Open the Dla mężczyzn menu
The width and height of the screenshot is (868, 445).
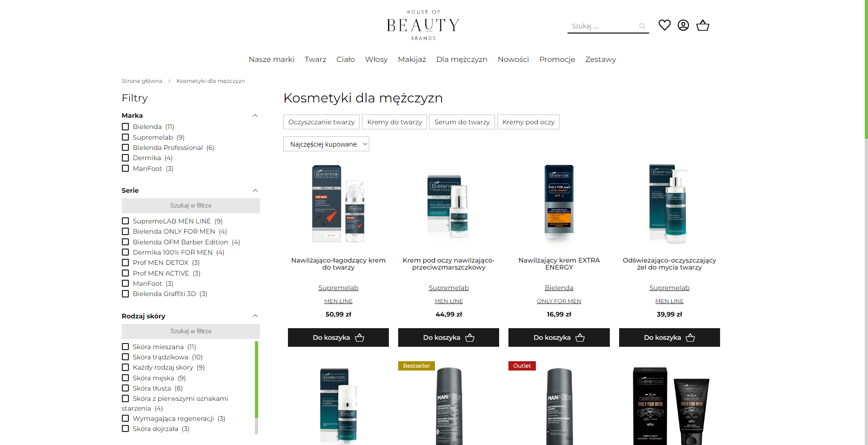tap(462, 59)
